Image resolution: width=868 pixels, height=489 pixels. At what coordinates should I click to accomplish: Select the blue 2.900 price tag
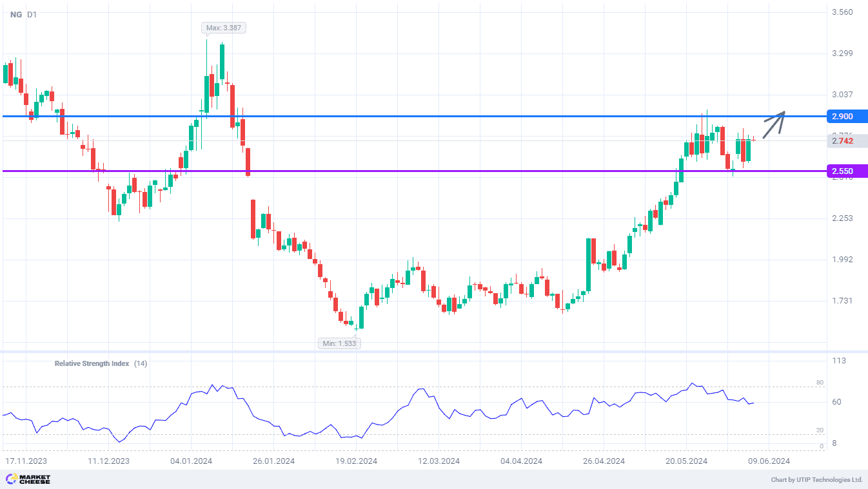click(x=847, y=117)
